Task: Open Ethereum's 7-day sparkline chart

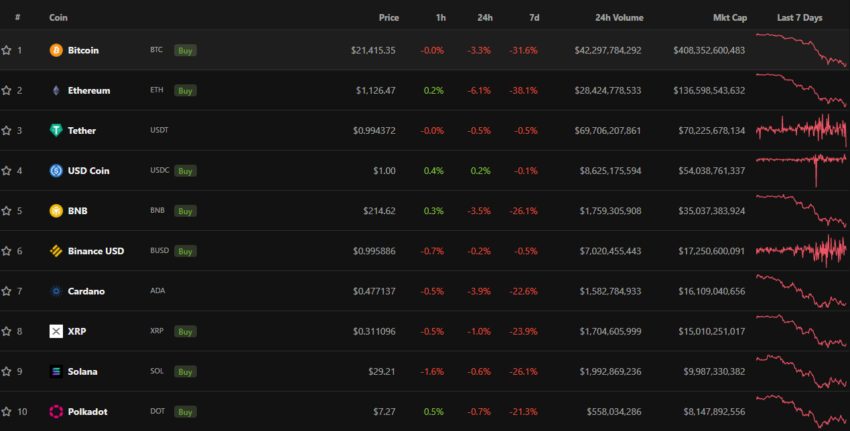Action: coord(801,90)
